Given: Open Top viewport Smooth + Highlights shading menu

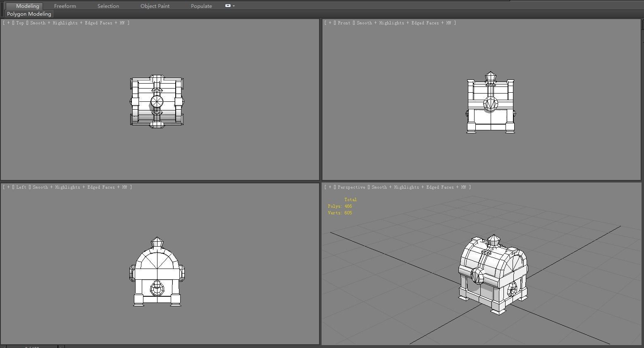Looking at the screenshot, I should tap(77, 23).
